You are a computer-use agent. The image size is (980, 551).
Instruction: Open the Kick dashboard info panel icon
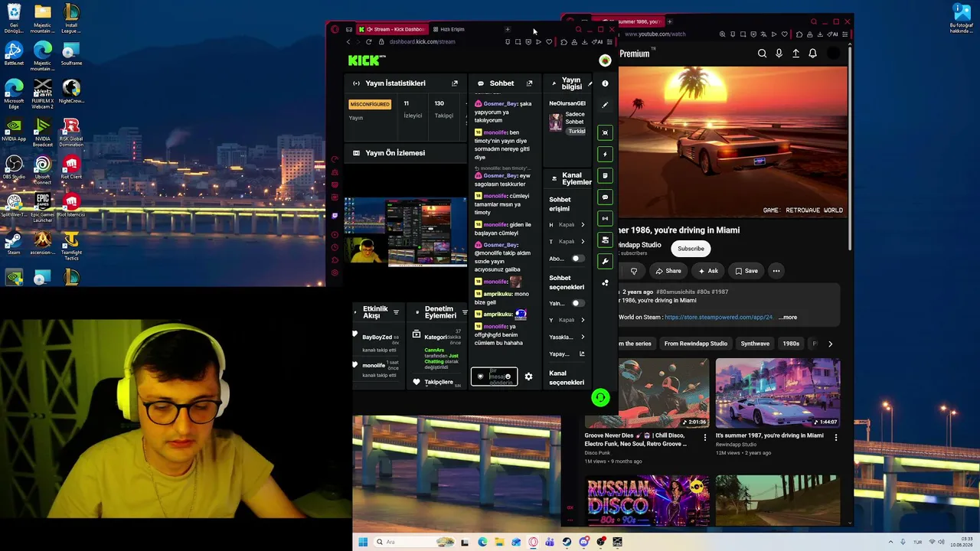[x=605, y=83]
